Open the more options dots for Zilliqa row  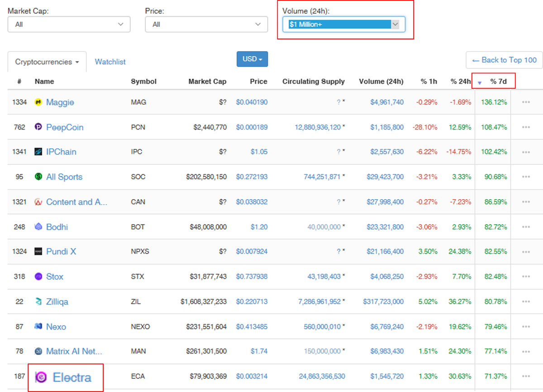526,301
